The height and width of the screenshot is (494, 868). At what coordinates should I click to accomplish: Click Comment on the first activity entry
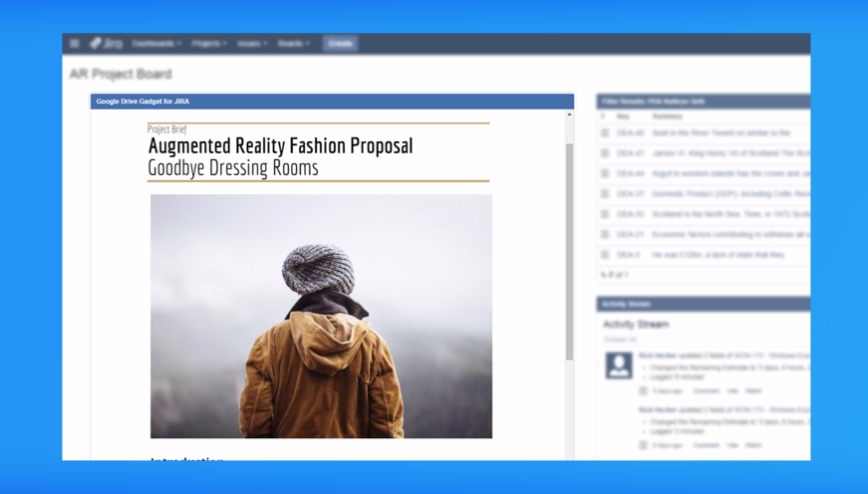(706, 391)
